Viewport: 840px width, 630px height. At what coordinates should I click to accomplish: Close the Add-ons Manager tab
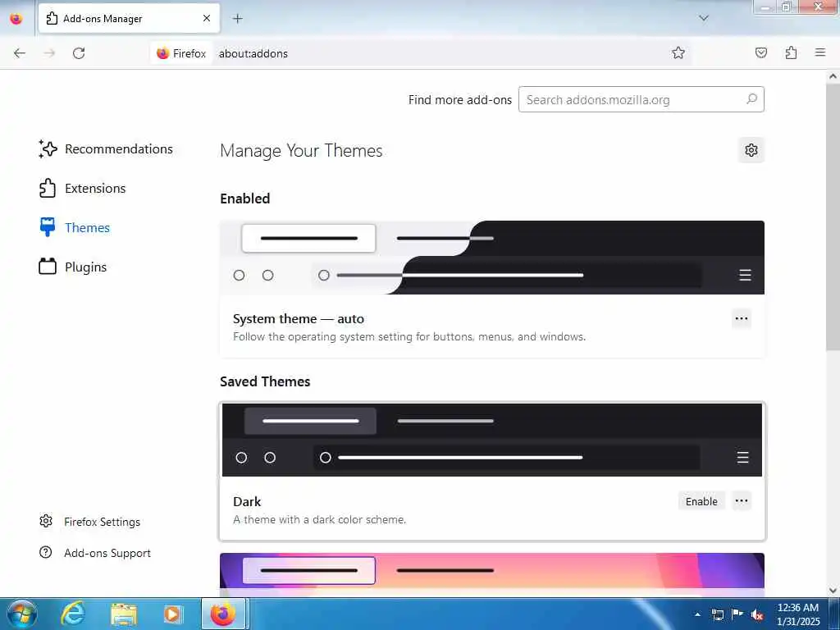coord(207,19)
